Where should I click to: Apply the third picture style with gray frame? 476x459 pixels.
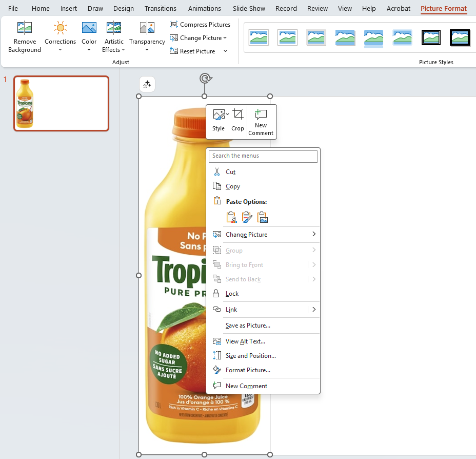tap(316, 37)
